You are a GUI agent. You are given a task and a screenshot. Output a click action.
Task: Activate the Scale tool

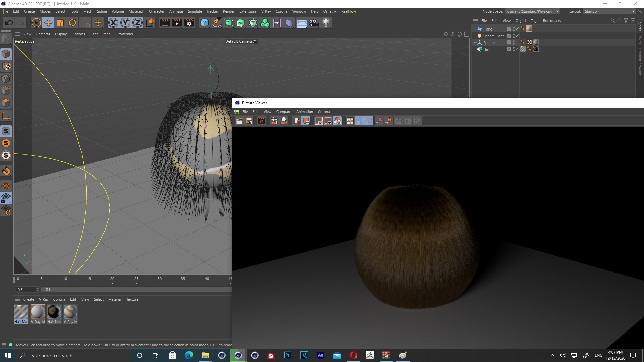point(60,23)
